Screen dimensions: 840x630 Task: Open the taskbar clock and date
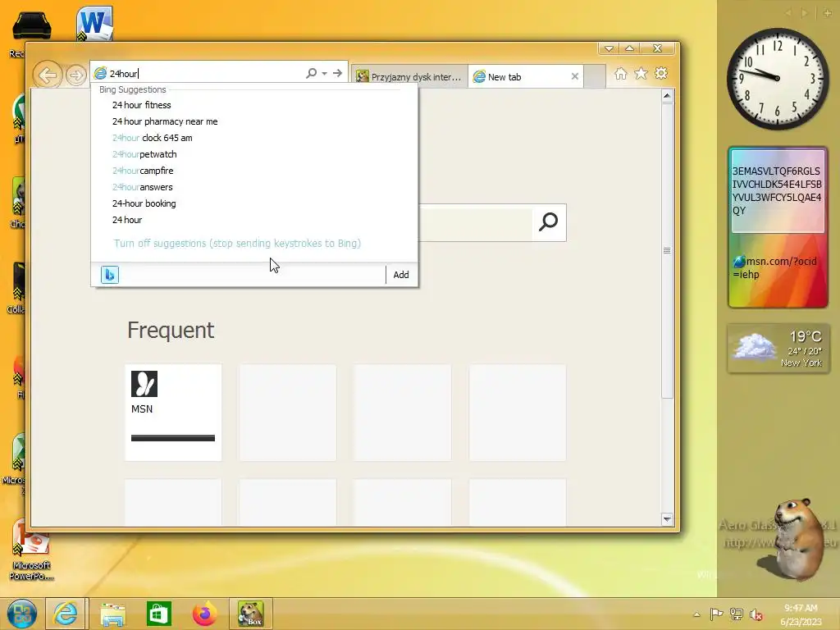[801, 614]
